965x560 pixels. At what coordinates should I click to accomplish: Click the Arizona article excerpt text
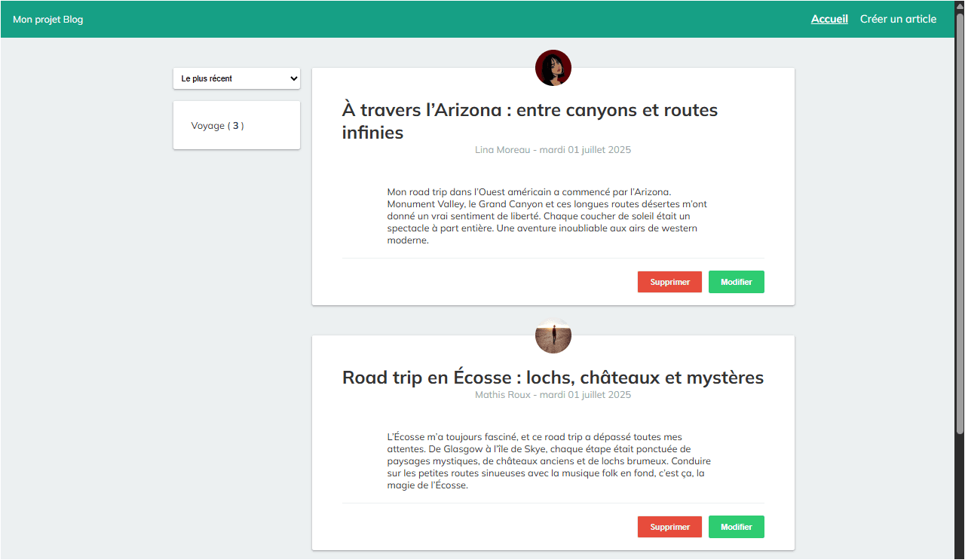point(541,216)
